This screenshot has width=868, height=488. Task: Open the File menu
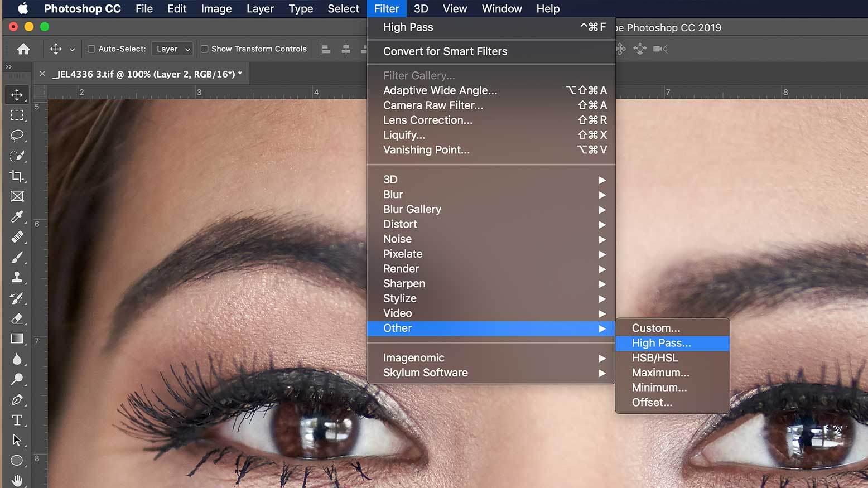point(144,8)
